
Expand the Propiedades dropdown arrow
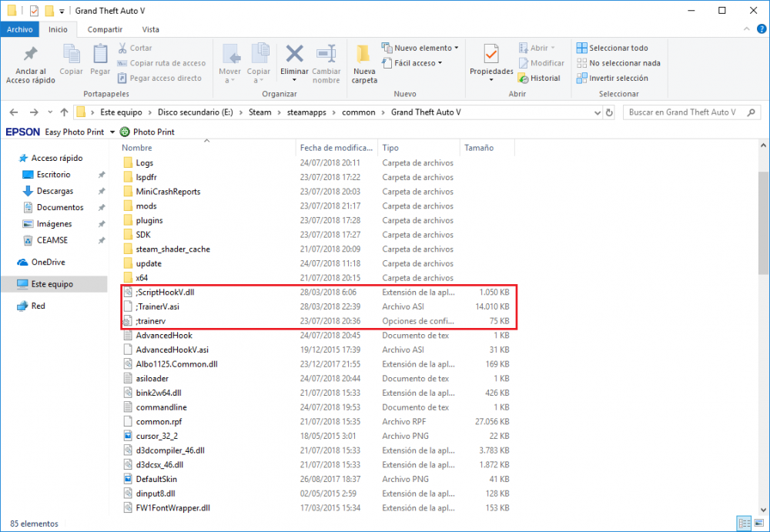tap(491, 80)
